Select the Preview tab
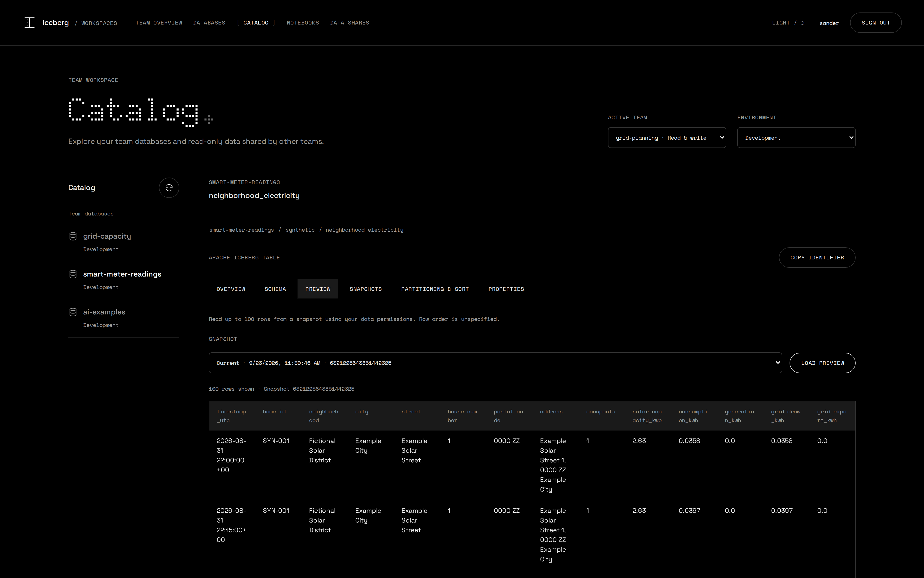 (318, 289)
